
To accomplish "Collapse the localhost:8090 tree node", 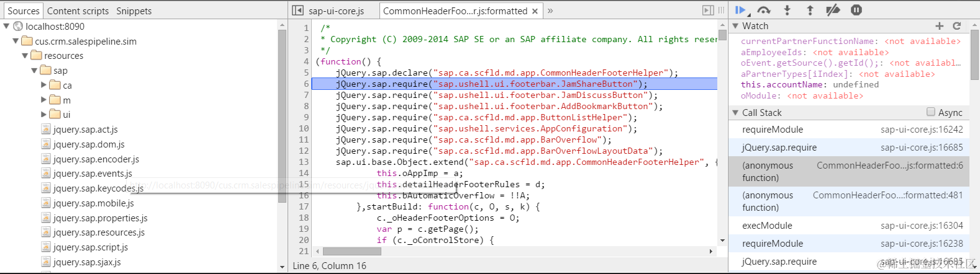I will tap(6, 26).
